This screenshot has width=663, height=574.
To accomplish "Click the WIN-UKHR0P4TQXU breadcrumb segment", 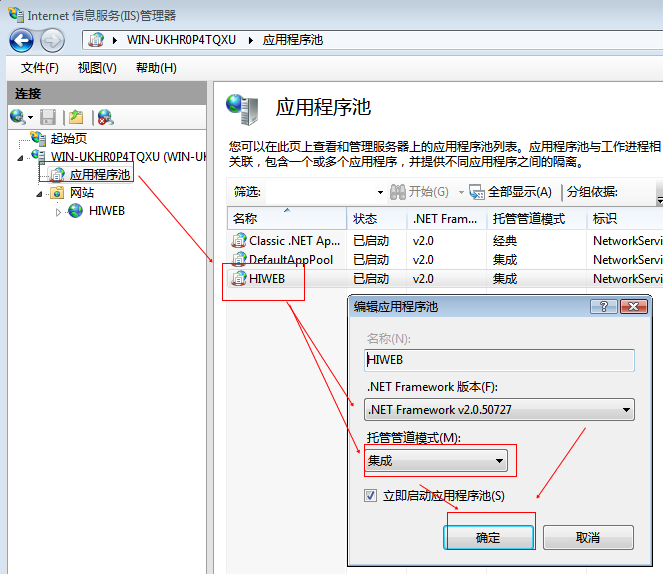I will 181,40.
